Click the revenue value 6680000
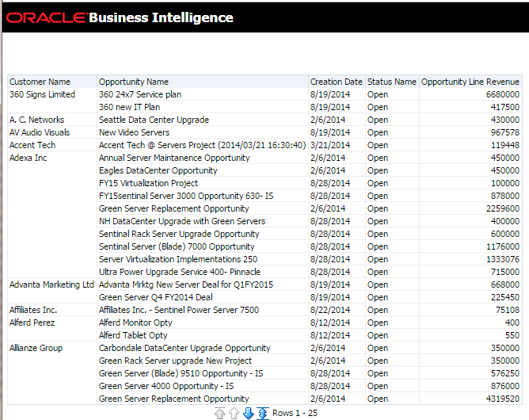The image size is (529, 420). point(503,94)
